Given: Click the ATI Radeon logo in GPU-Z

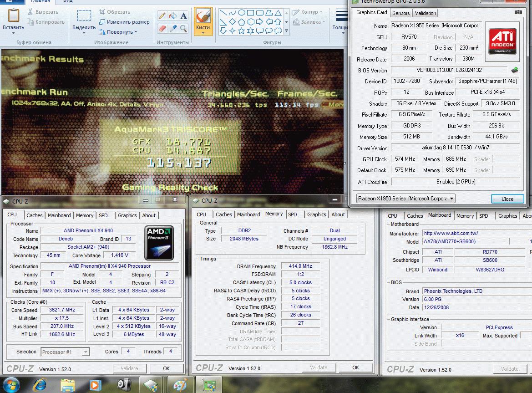Looking at the screenshot, I should [x=502, y=42].
